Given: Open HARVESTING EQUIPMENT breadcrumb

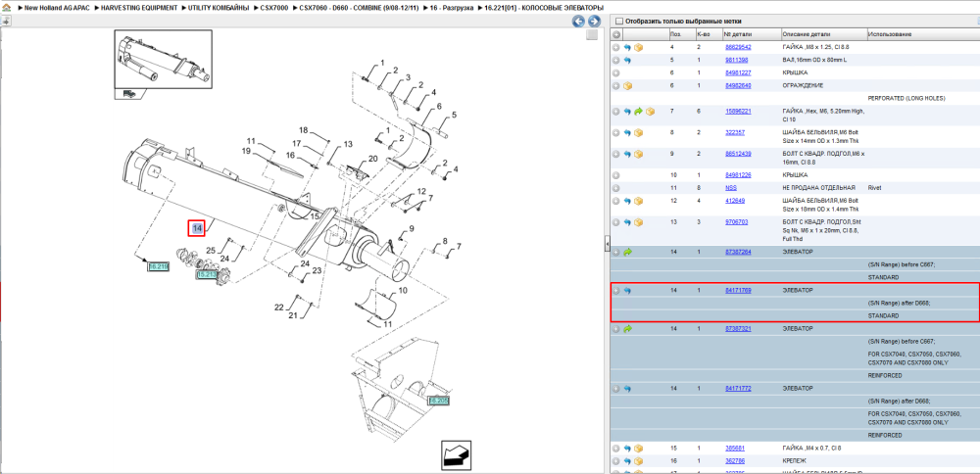Looking at the screenshot, I should coord(139,8).
